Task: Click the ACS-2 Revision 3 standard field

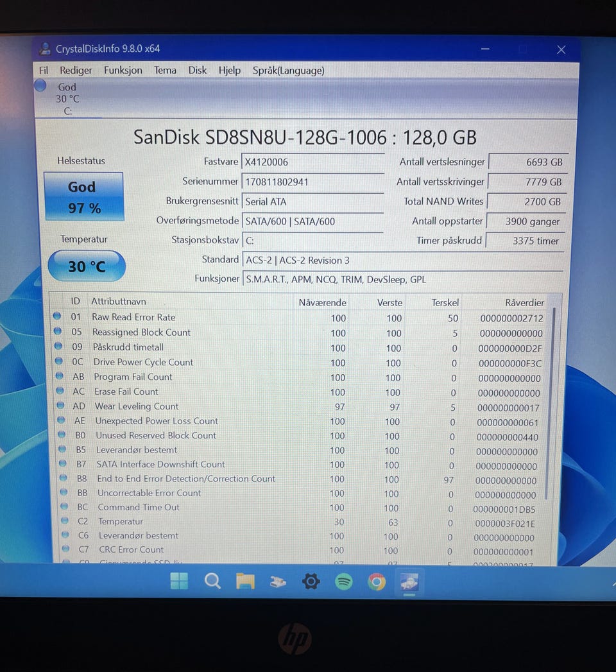Action: coord(403,260)
